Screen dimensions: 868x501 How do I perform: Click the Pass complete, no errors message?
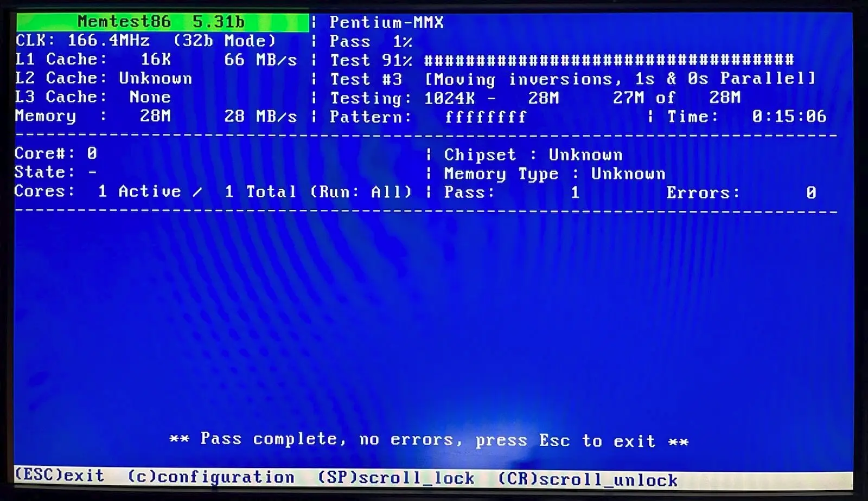coord(429,440)
